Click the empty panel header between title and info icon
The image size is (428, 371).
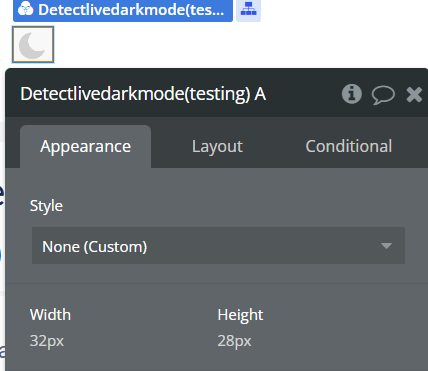pos(303,94)
